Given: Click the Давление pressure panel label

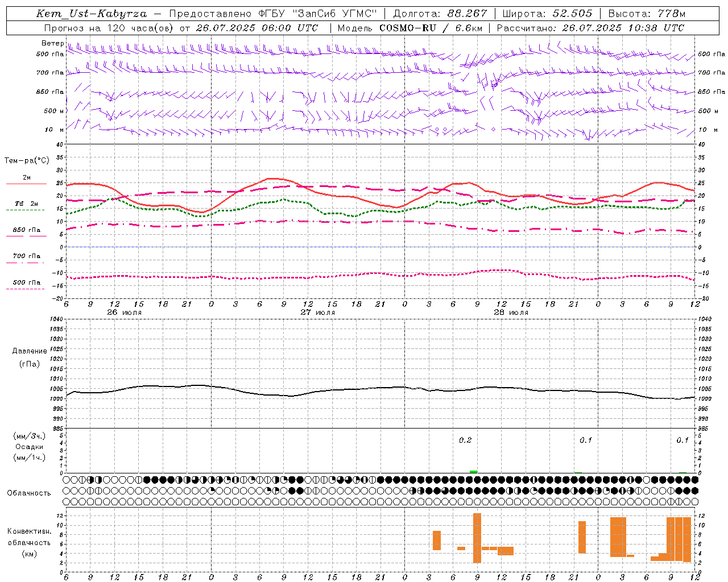Looking at the screenshot, I should pos(30,351).
